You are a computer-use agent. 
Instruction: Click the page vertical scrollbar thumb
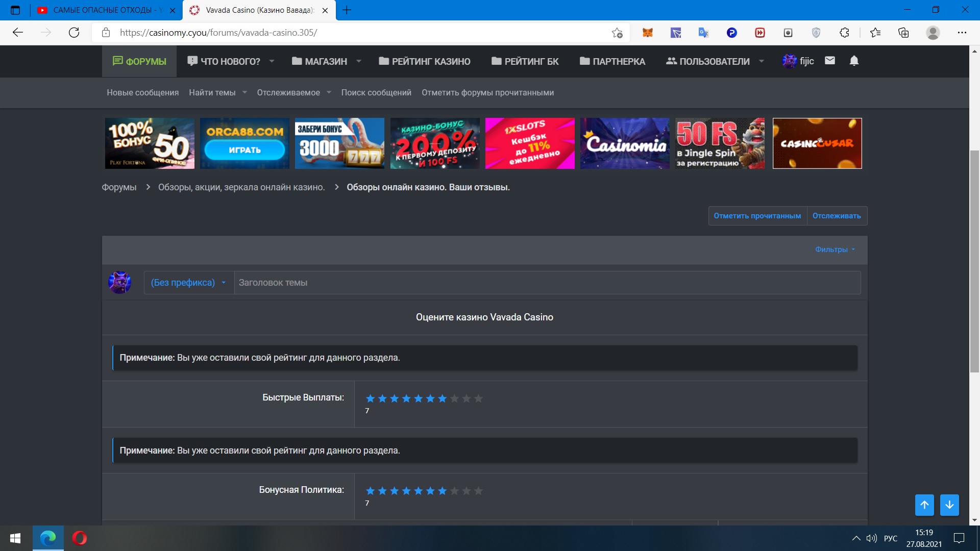pos(974,261)
